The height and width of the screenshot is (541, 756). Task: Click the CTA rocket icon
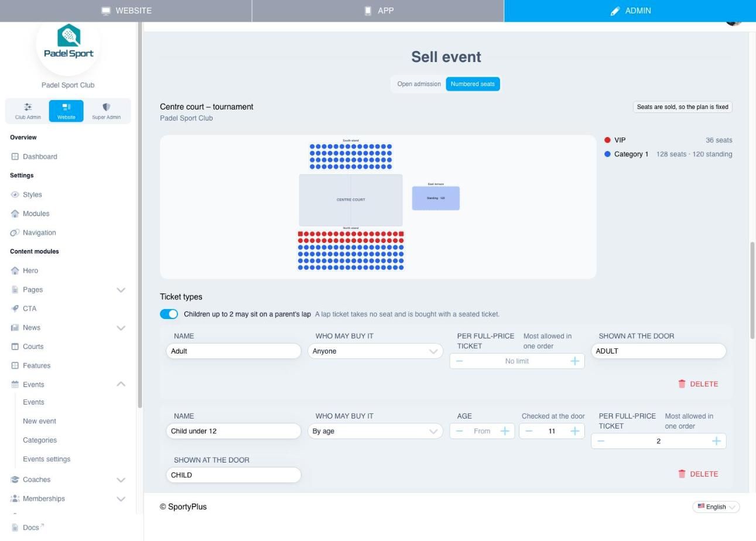[x=15, y=309]
